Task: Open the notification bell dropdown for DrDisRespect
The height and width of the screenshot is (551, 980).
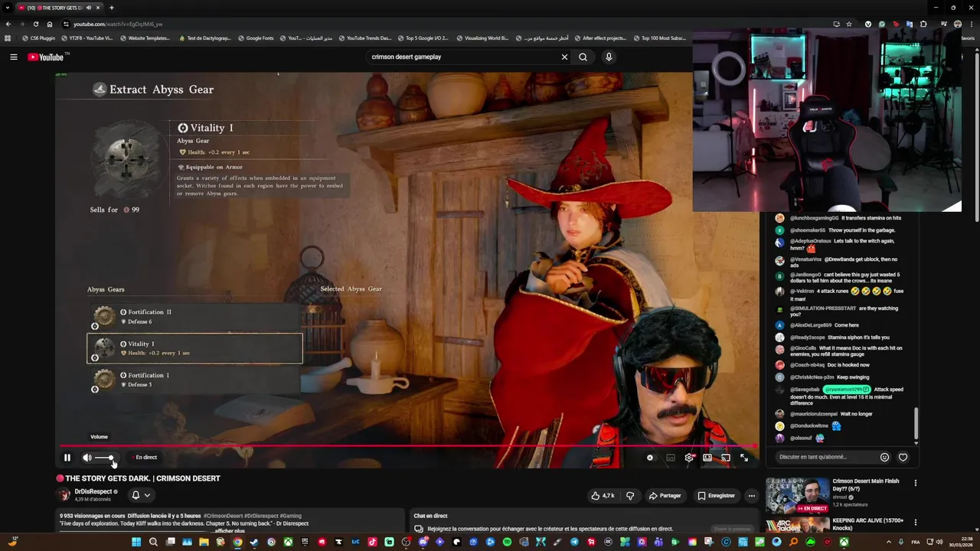Action: (140, 495)
